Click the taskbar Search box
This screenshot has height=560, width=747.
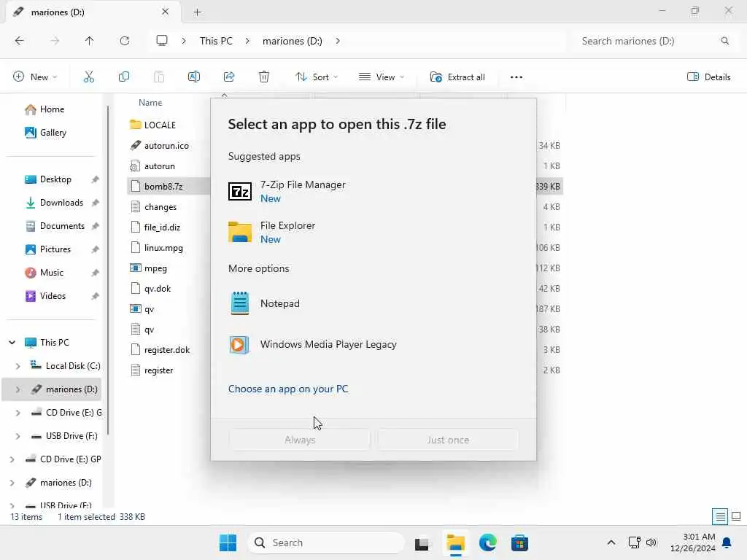tap(326, 542)
